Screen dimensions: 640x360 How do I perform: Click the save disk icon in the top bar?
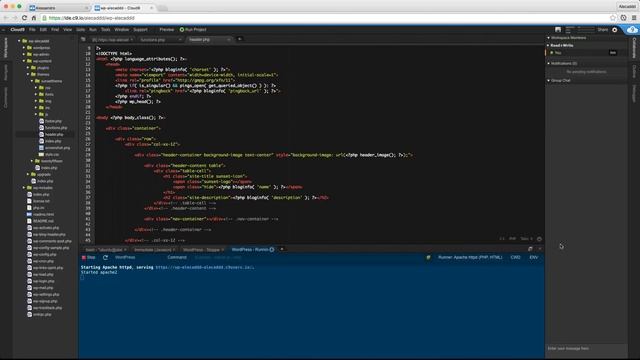558,29
